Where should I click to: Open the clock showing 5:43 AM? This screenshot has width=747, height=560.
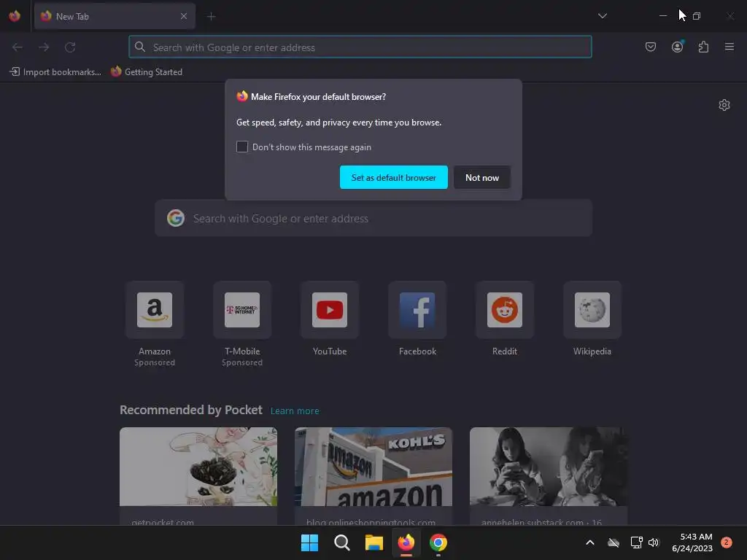pyautogui.click(x=692, y=542)
